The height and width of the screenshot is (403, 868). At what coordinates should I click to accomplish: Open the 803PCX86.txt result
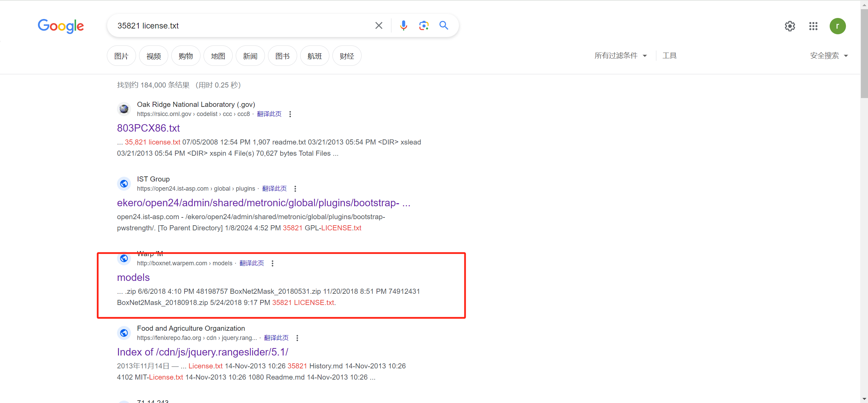[148, 128]
